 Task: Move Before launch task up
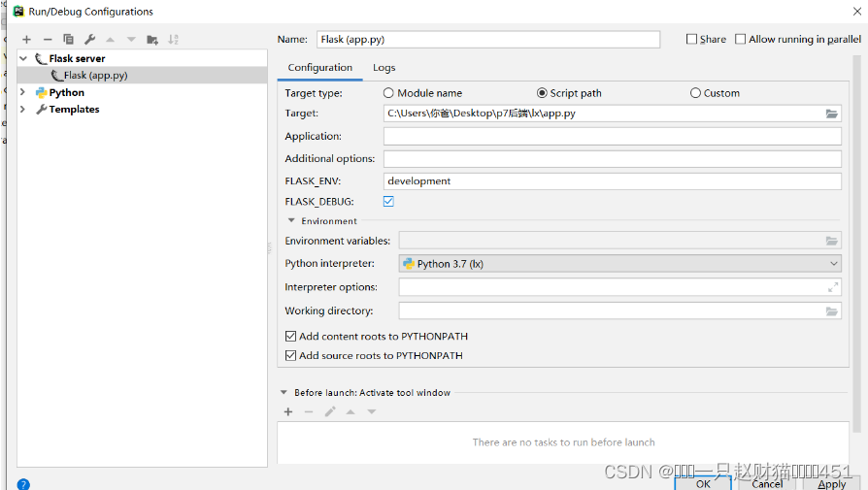pos(351,411)
